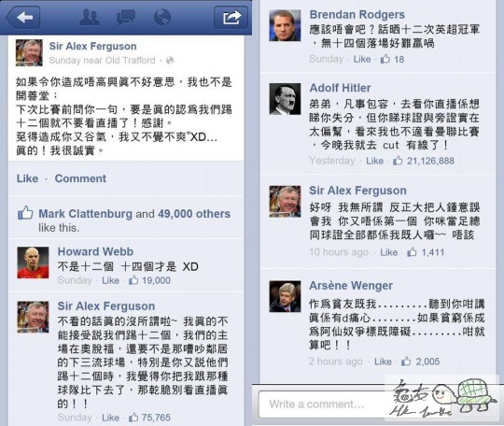Open Brendan Rodgers' profile picture

(285, 25)
